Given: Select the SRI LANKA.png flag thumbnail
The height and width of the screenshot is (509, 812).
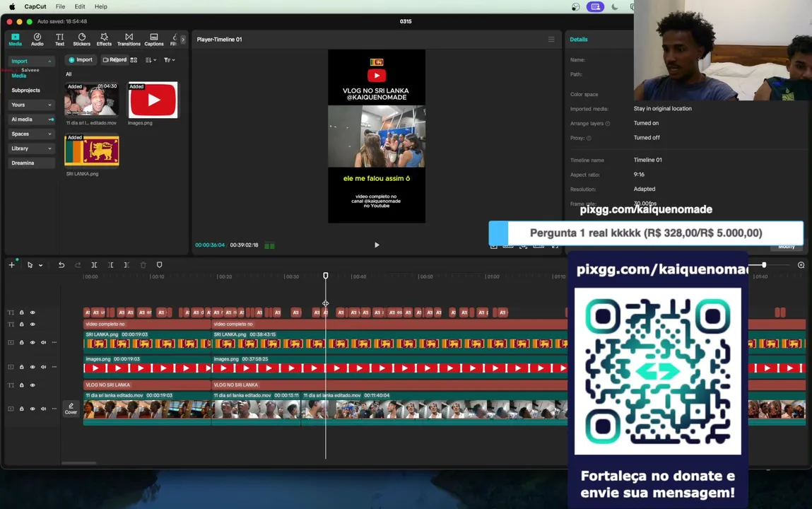Looking at the screenshot, I should (x=92, y=150).
